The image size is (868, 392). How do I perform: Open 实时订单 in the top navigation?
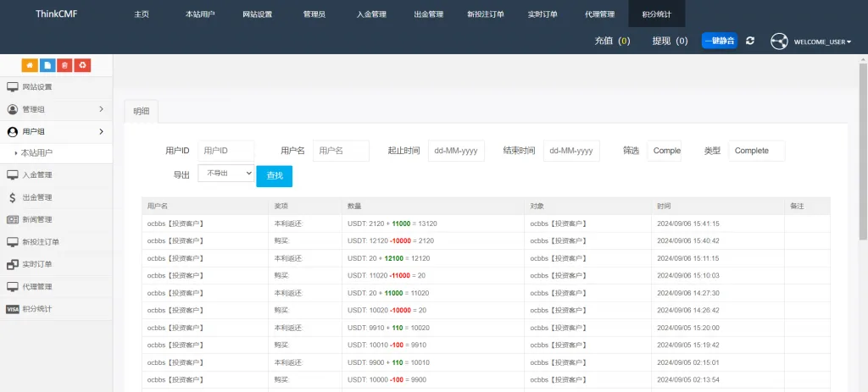pyautogui.click(x=542, y=14)
